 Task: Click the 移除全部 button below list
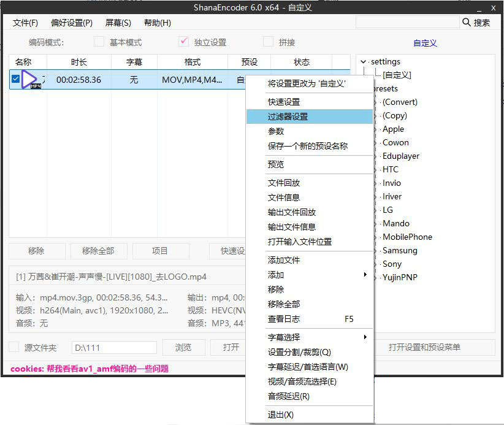pos(99,251)
